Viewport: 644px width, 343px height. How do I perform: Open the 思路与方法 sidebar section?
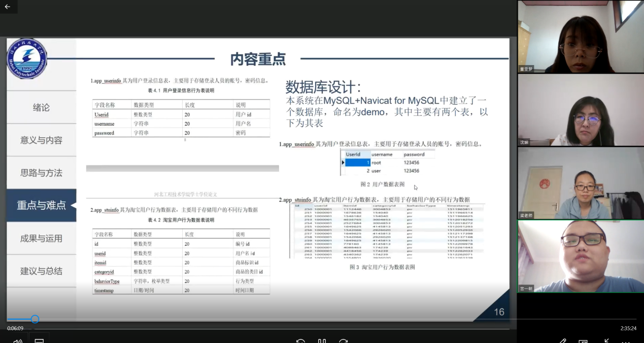click(42, 173)
